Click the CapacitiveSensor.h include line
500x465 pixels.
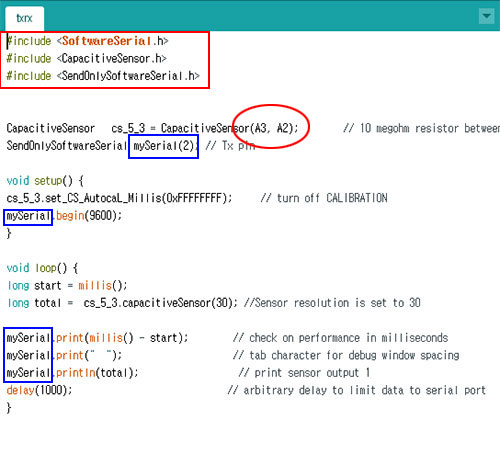(x=86, y=59)
